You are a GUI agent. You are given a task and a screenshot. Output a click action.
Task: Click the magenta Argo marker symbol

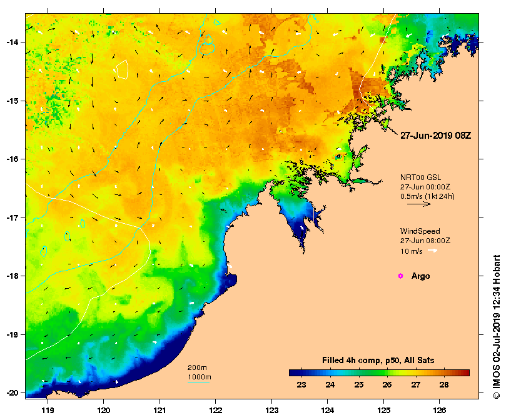click(x=400, y=276)
